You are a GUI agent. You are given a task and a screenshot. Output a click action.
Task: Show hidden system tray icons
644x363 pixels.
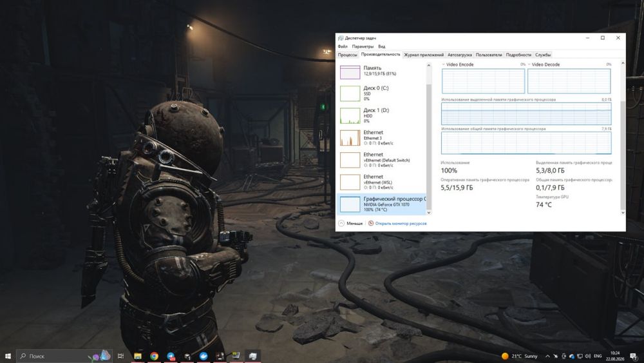pos(547,357)
